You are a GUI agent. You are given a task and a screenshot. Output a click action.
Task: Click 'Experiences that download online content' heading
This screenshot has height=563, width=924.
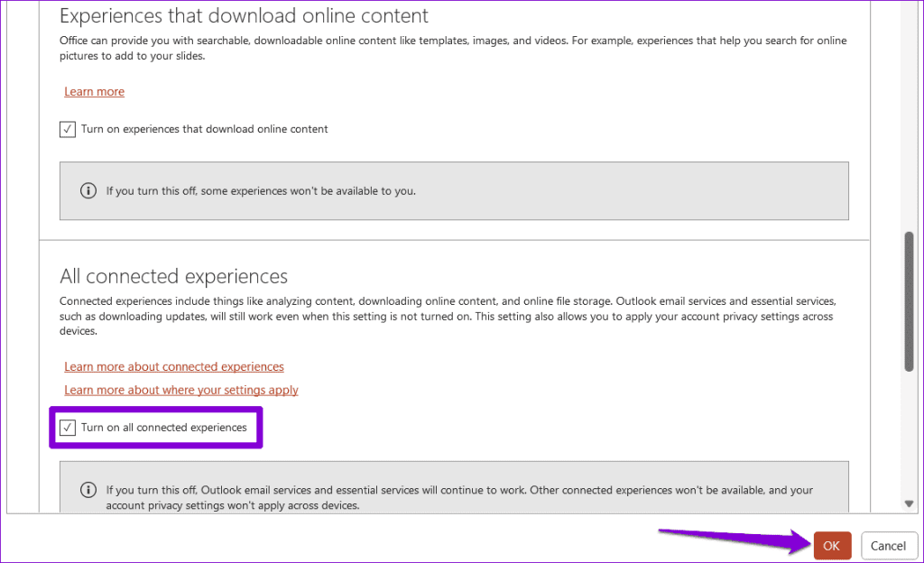coord(244,16)
